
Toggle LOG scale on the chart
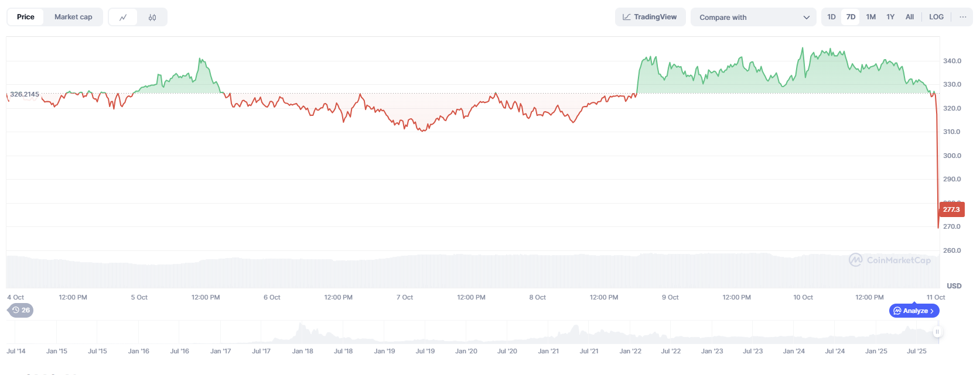point(936,17)
